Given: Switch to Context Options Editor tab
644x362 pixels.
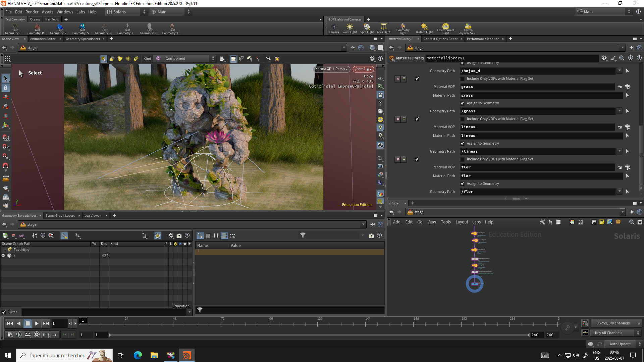Looking at the screenshot, I should (x=440, y=39).
